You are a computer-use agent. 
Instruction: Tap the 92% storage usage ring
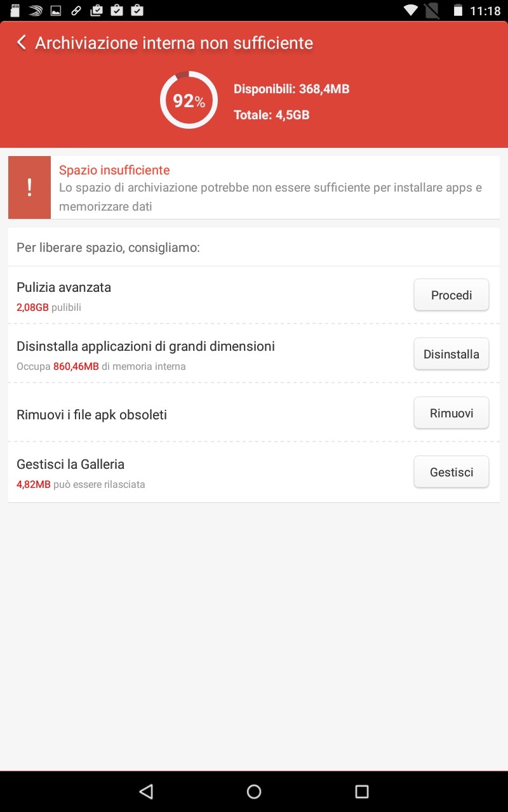[x=189, y=100]
